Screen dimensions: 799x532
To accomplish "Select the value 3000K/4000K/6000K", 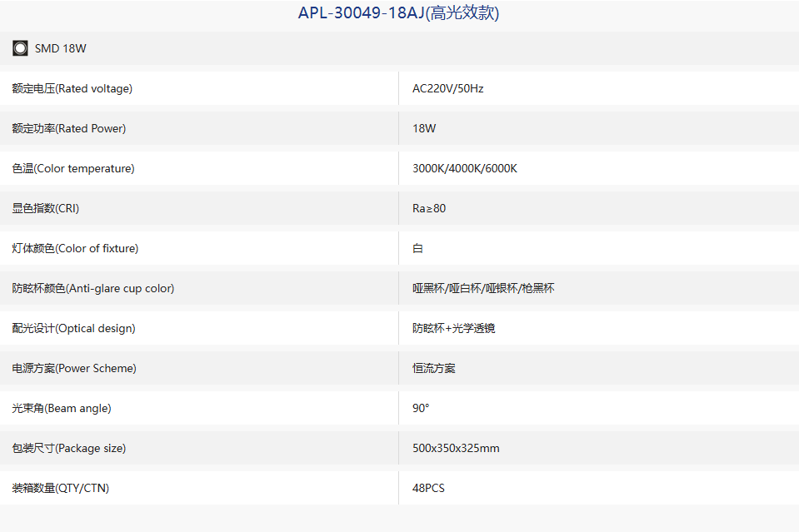I will (465, 168).
